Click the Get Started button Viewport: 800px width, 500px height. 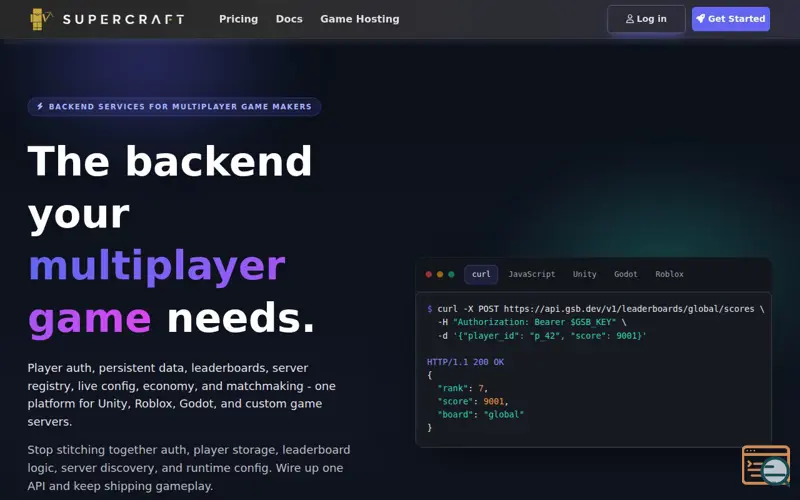pos(731,19)
